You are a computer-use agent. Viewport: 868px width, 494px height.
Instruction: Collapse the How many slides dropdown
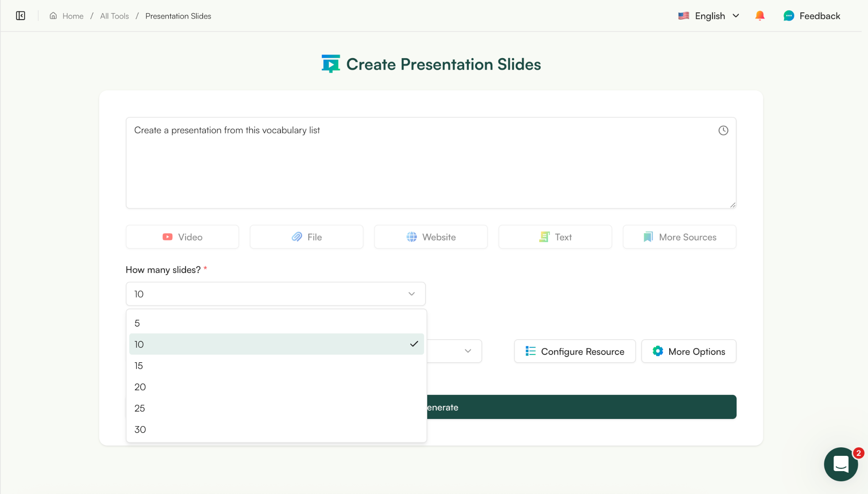[x=410, y=293]
